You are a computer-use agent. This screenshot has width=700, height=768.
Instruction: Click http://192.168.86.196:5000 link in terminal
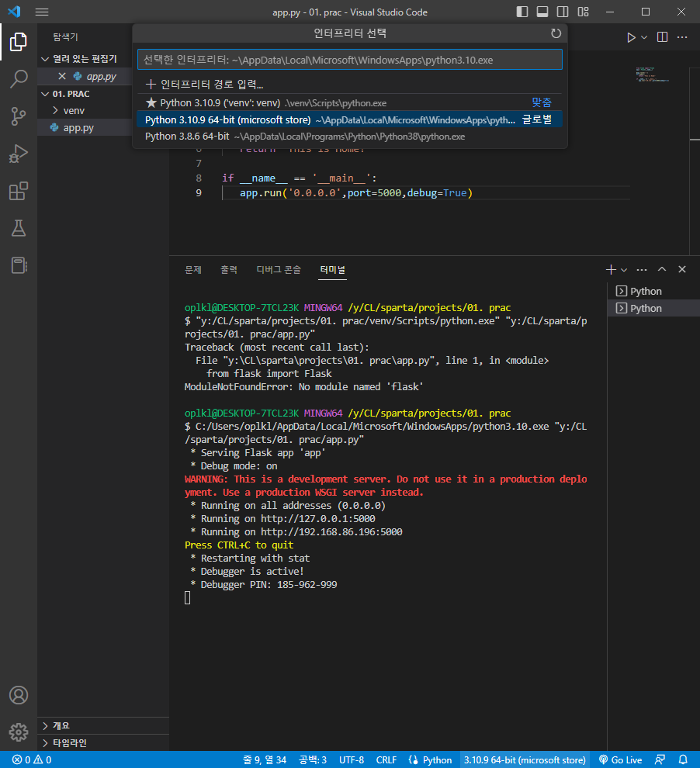(331, 531)
